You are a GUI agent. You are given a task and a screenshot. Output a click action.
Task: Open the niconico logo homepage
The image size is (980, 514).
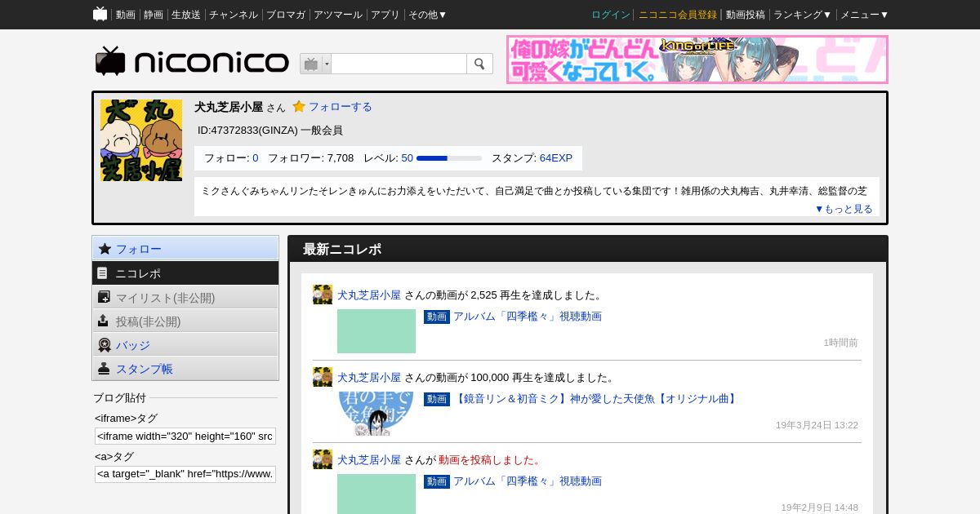pyautogui.click(x=192, y=62)
